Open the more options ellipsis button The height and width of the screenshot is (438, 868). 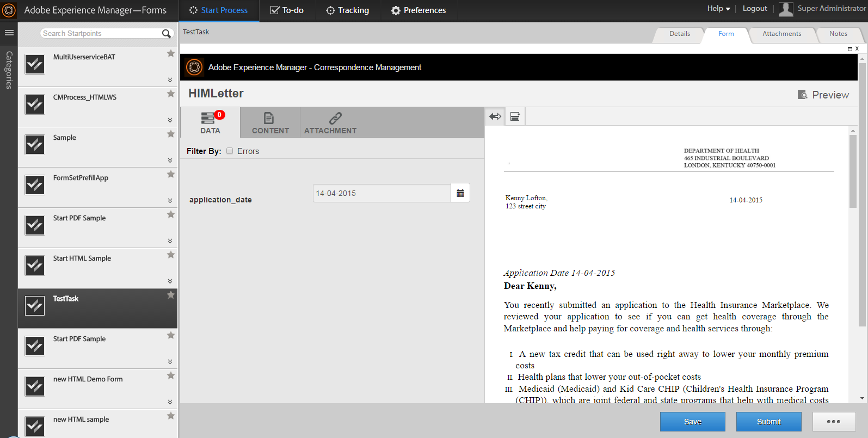[834, 422]
